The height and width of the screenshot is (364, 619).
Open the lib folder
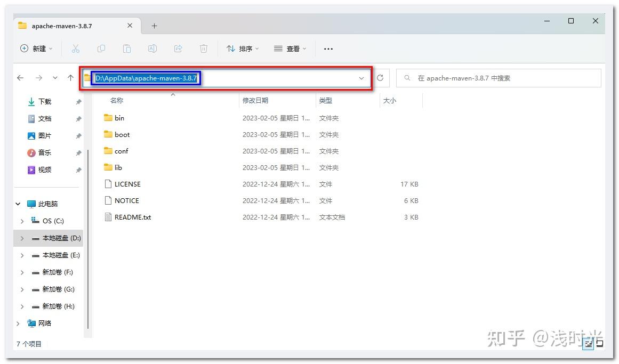point(118,167)
